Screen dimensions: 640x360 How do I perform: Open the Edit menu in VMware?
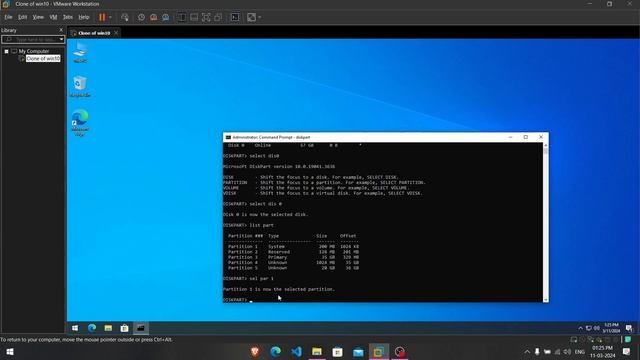[x=22, y=17]
